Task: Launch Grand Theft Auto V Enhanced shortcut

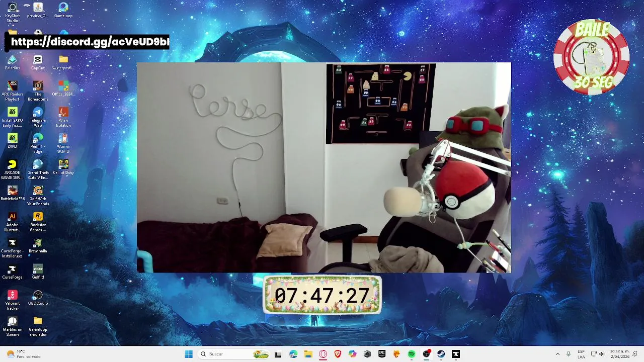Action: click(x=38, y=169)
